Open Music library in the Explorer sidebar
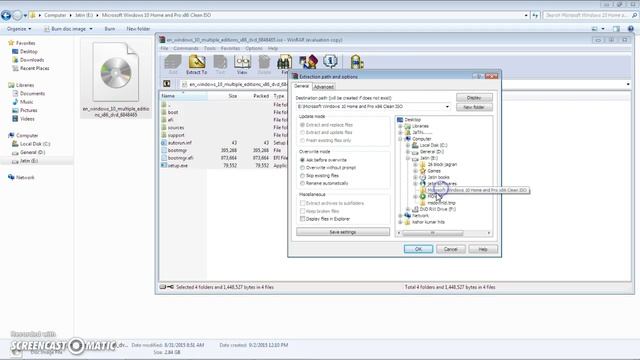The width and height of the screenshot is (640, 360). click(x=27, y=102)
